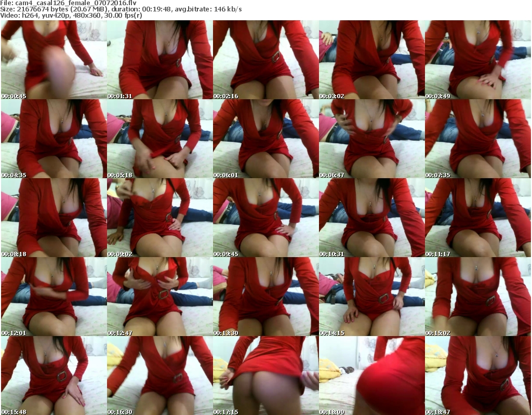This screenshot has height=415, width=532.
Task: Click the frame at 00:06:01
Action: [266, 139]
